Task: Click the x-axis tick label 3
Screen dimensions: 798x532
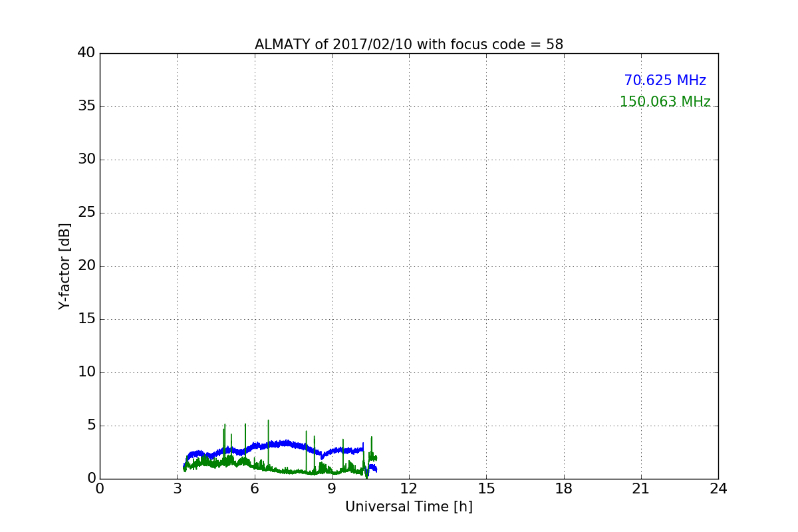Action: coord(177,489)
